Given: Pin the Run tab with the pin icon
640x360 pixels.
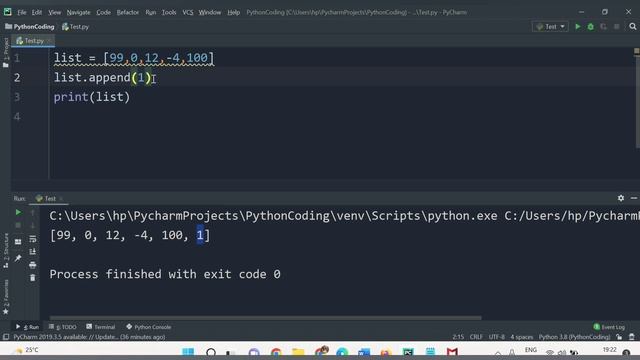Looking at the screenshot, I should click(x=18, y=258).
